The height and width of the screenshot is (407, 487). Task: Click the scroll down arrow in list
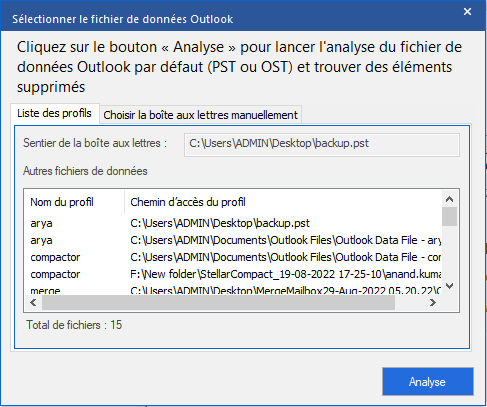[x=449, y=286]
